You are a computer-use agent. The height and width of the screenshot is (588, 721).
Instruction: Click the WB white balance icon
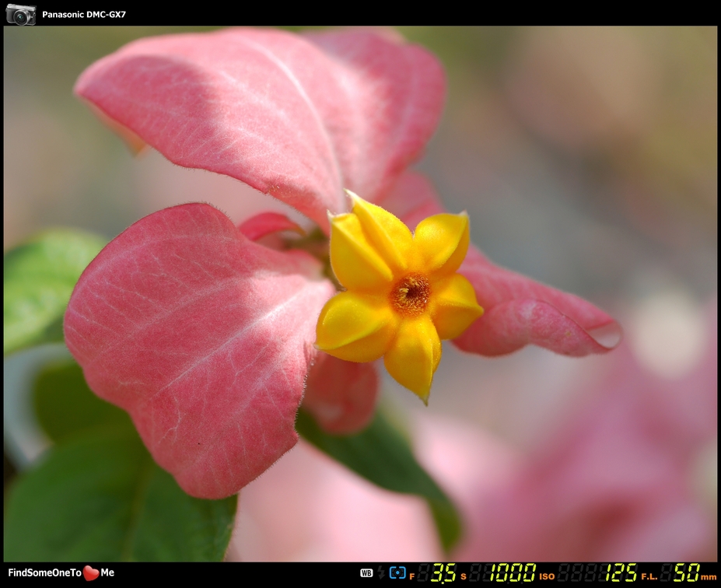366,572
